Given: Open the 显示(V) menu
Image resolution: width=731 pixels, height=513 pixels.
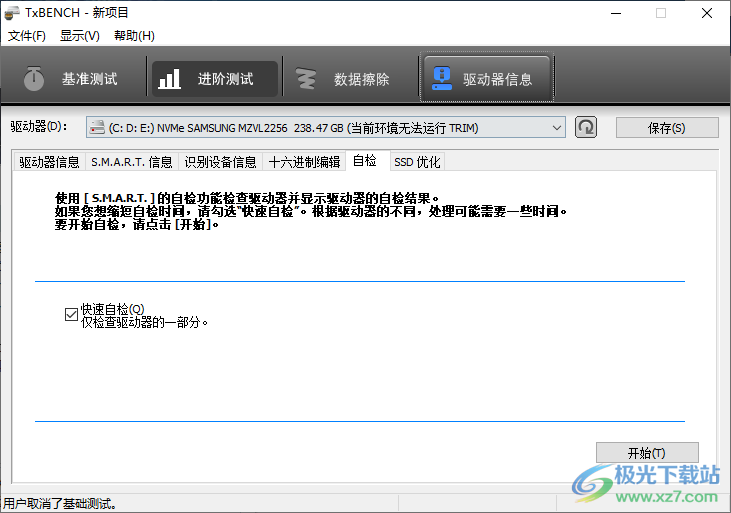Looking at the screenshot, I should (x=80, y=35).
